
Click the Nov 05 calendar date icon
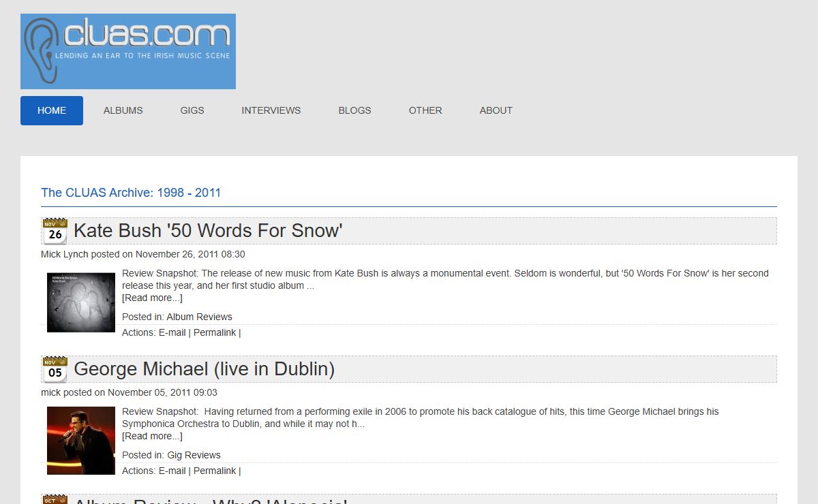point(55,369)
